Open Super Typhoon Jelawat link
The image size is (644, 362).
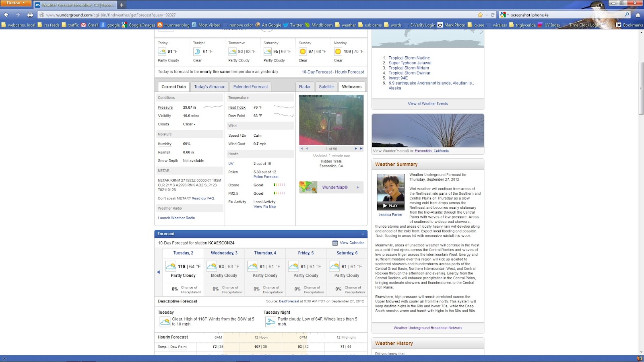tap(410, 63)
